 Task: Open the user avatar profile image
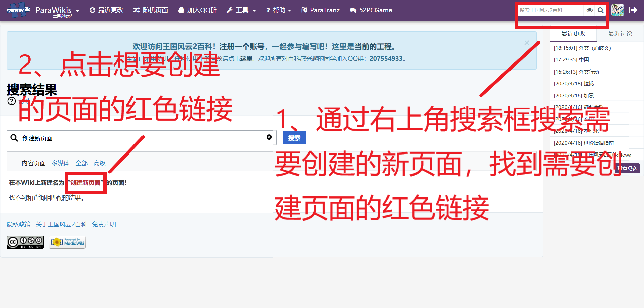[x=618, y=10]
